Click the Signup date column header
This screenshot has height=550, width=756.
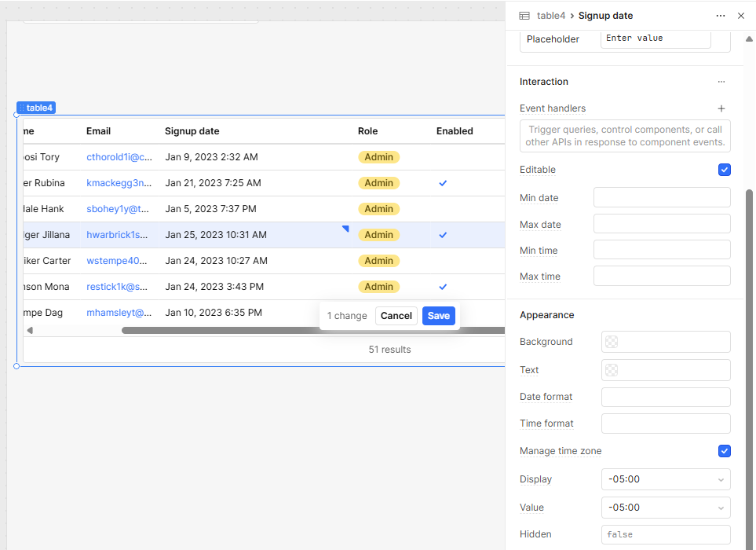coord(192,131)
